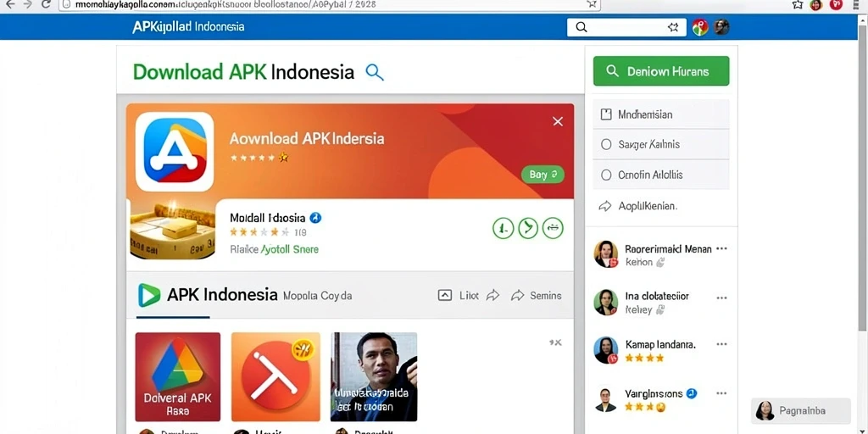868x434 pixels.
Task: Click the blue magnifier beside Download APK Indonesia
Action: coord(375,72)
